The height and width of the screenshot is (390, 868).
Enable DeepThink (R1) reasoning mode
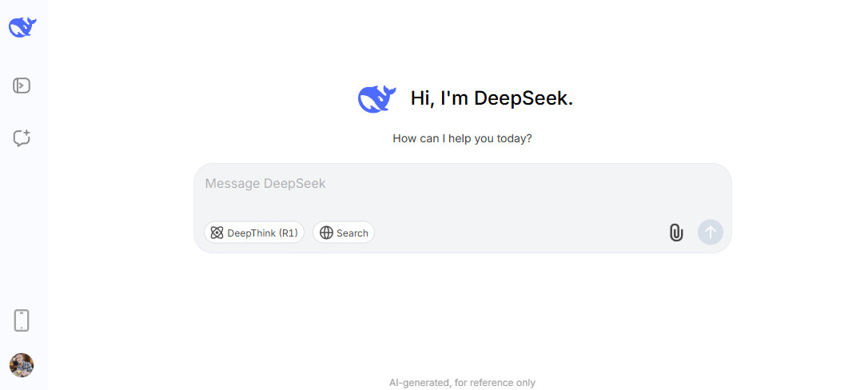click(254, 233)
